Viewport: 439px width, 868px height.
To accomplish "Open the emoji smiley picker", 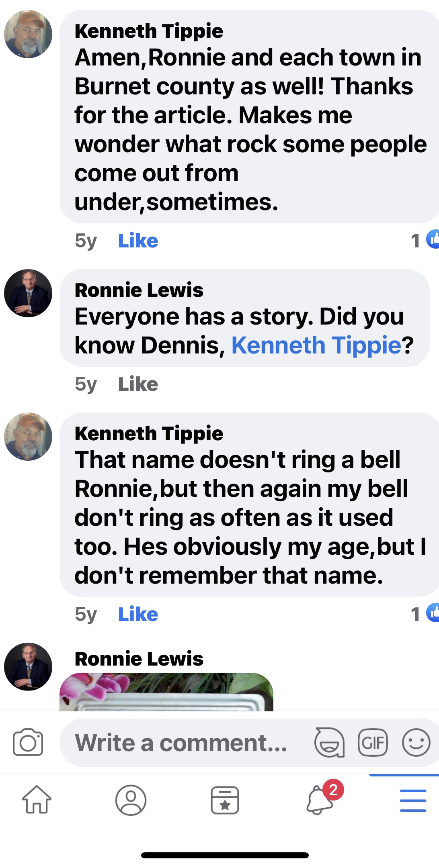I will pos(416,742).
